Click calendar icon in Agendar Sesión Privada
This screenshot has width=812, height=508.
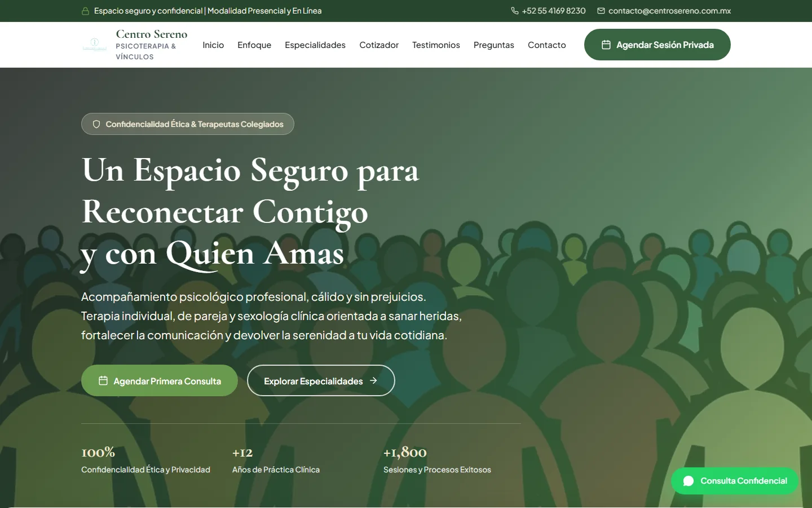tap(606, 45)
